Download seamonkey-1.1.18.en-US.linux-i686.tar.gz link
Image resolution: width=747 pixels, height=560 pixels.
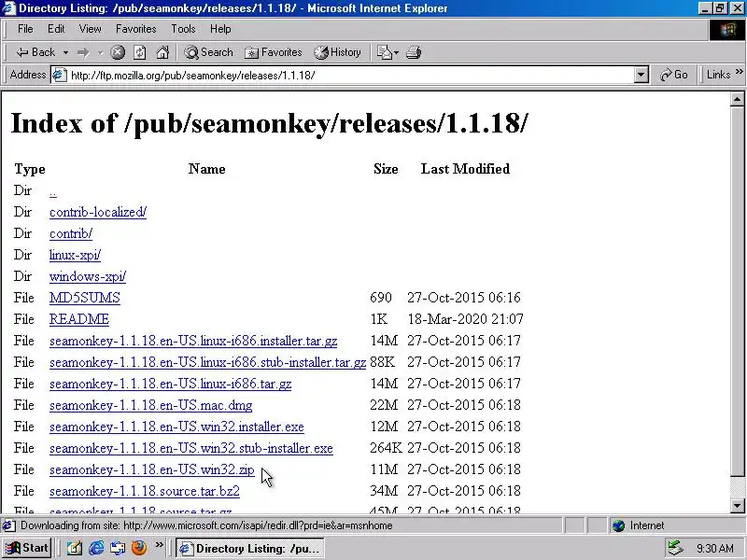[x=170, y=384]
